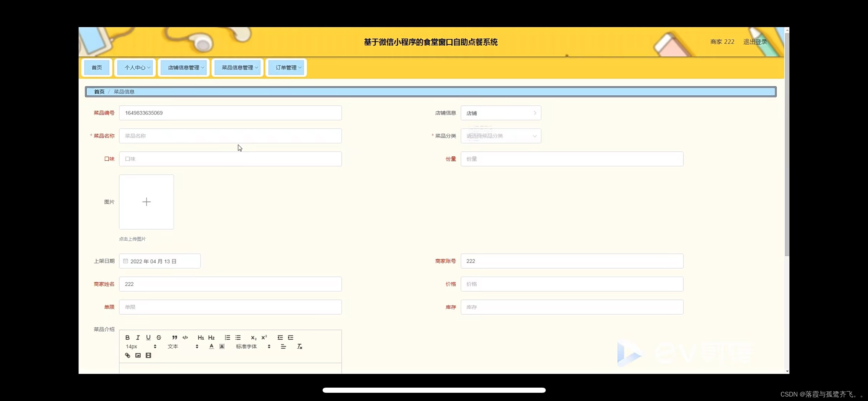Apply Heading 2 style
Viewport: 868px width, 401px height.
(212, 338)
